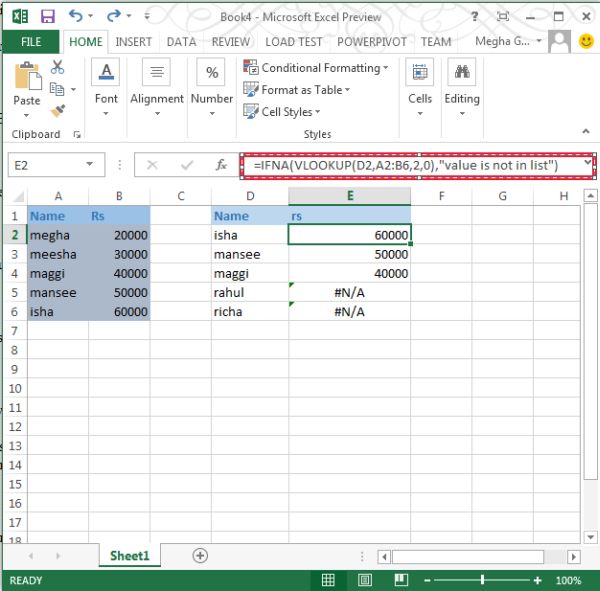The height and width of the screenshot is (591, 600).
Task: Select cell with 'meesha'
Action: (58, 254)
